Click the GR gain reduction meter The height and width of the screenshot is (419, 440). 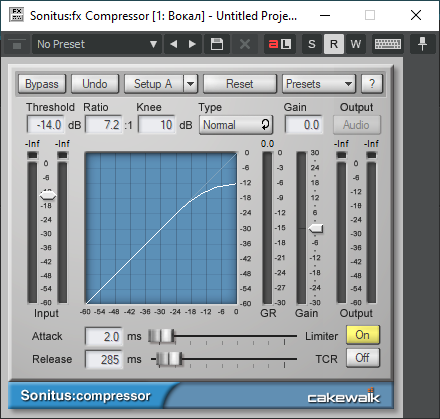(x=267, y=228)
